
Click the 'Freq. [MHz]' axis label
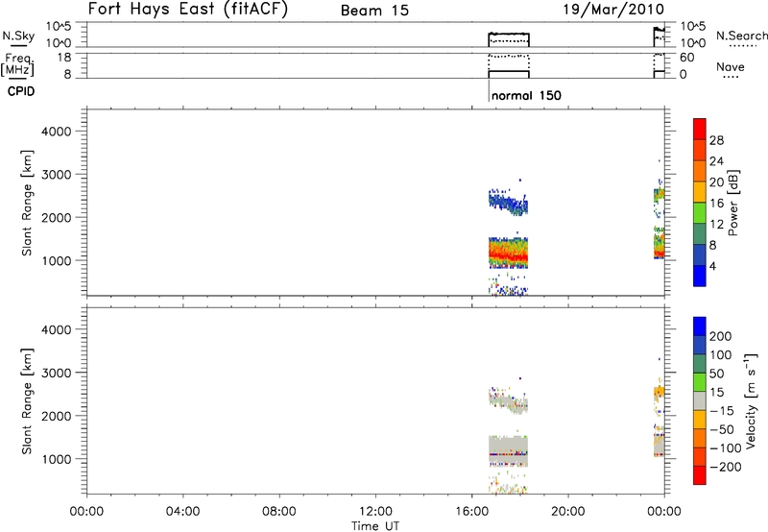pyautogui.click(x=17, y=64)
